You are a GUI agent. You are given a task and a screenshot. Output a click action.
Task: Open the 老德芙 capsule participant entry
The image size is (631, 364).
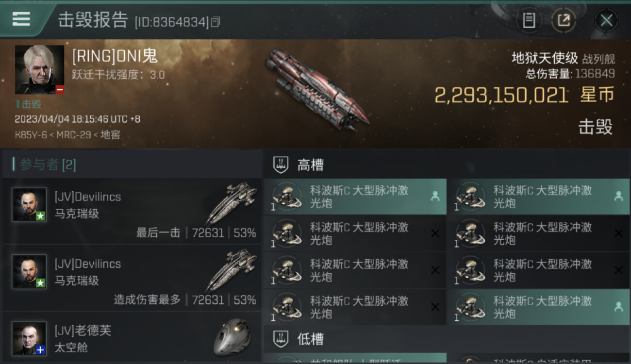132,338
